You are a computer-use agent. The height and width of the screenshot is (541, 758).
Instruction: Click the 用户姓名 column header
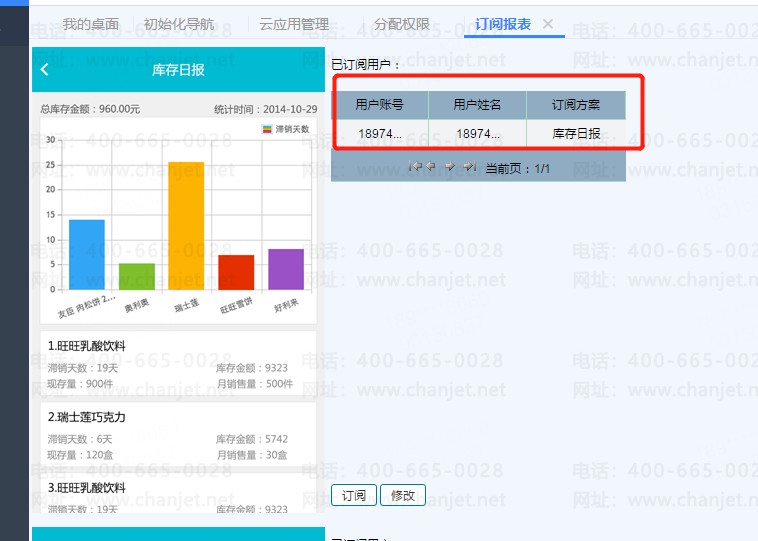click(477, 105)
